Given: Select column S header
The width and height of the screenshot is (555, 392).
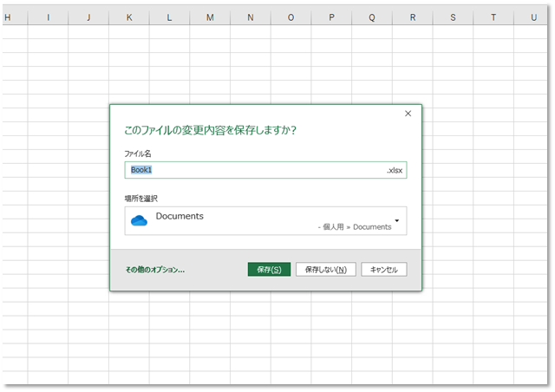Looking at the screenshot, I should (453, 17).
